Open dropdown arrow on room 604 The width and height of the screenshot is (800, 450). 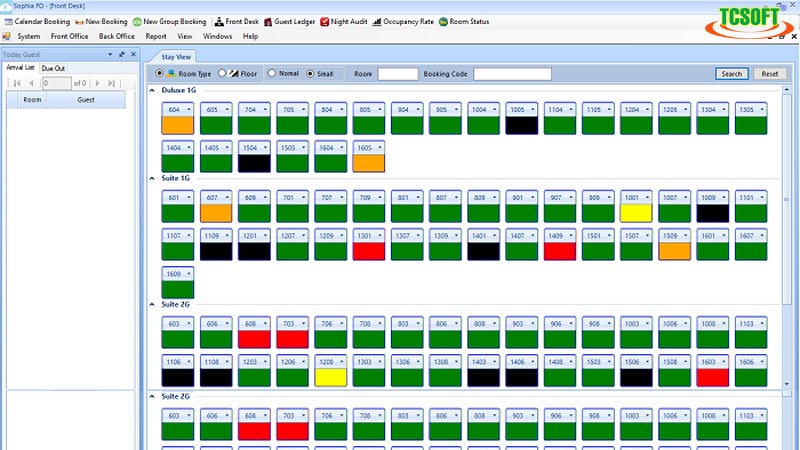pos(189,110)
